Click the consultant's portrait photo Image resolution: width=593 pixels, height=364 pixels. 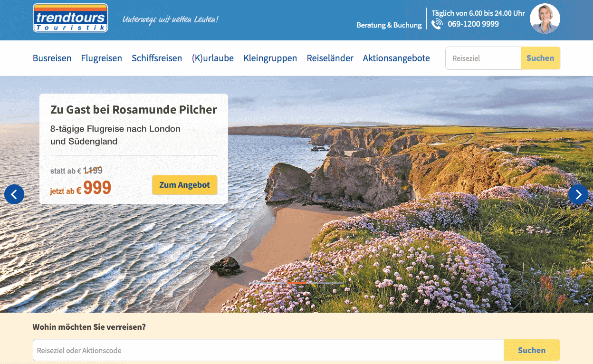(545, 19)
